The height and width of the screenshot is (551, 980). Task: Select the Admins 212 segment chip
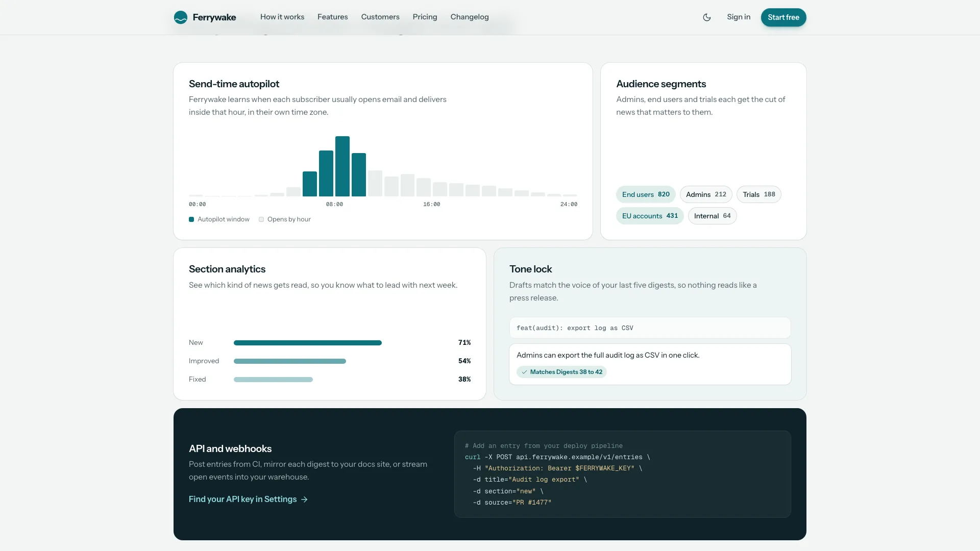(x=706, y=194)
